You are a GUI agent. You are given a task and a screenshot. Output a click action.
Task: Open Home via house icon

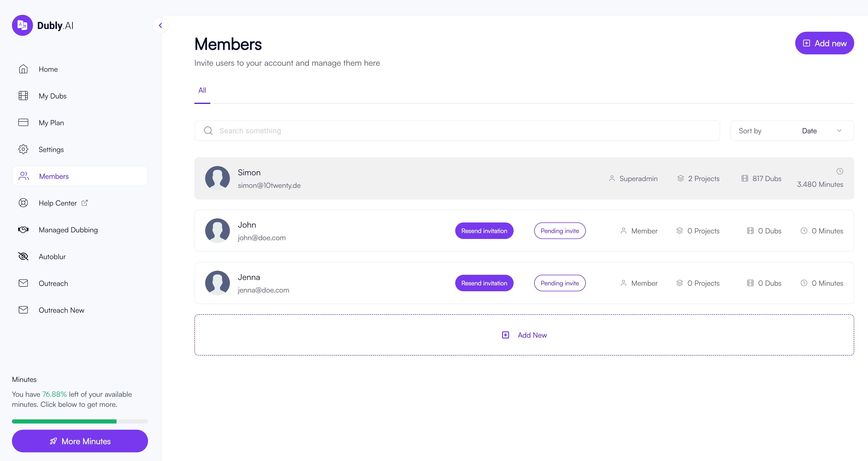(23, 69)
